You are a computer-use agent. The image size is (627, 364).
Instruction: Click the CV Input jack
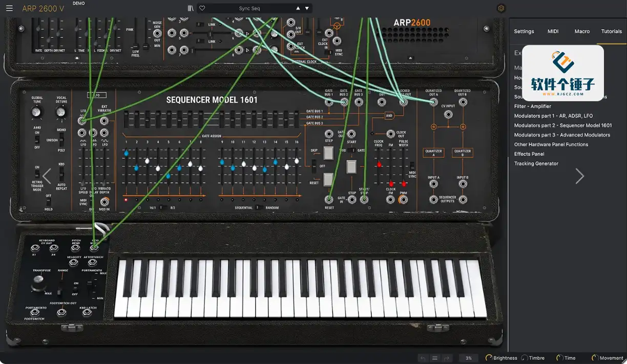point(448,115)
